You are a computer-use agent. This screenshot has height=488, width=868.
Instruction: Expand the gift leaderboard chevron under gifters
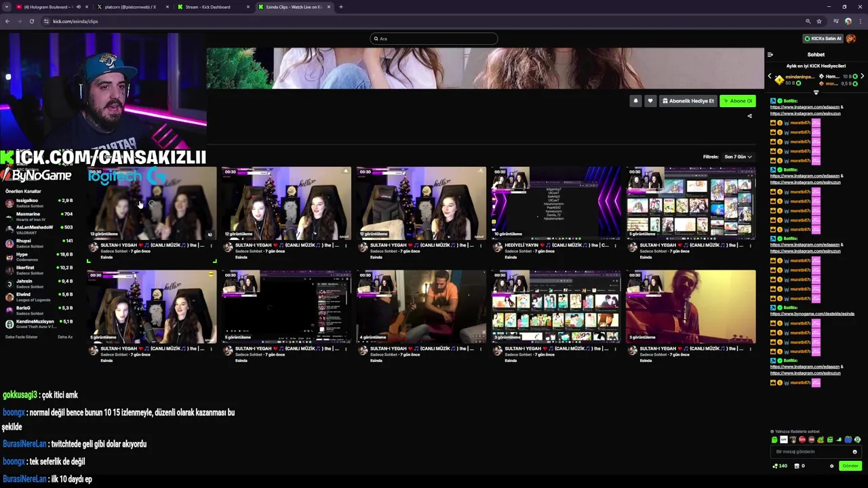(816, 93)
